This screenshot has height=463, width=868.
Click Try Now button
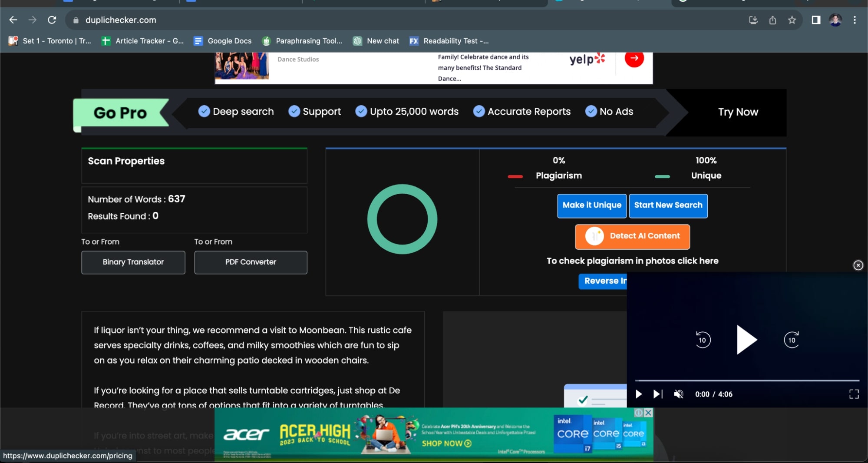[738, 112]
